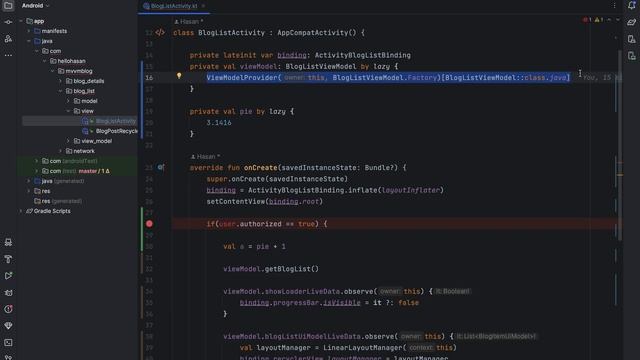This screenshot has height=360, width=640.
Task: Click the isVisible property reference
Action: tap(342, 302)
